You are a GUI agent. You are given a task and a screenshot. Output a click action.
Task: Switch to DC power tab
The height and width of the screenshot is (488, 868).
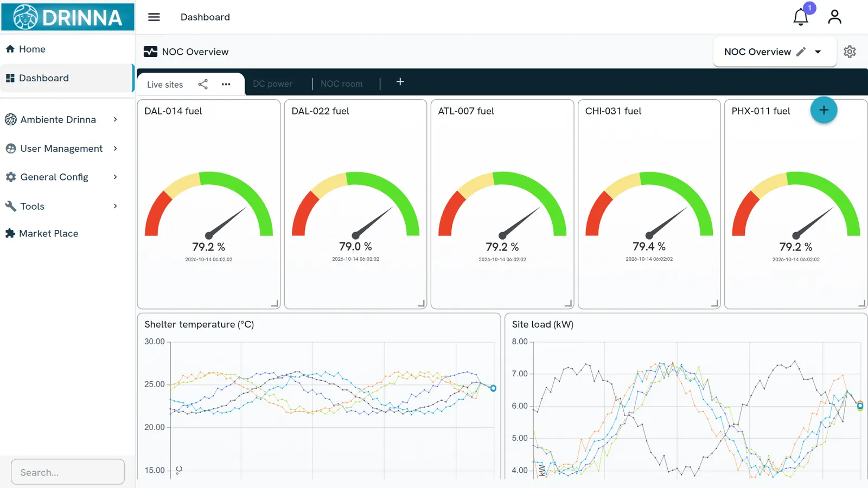point(272,84)
